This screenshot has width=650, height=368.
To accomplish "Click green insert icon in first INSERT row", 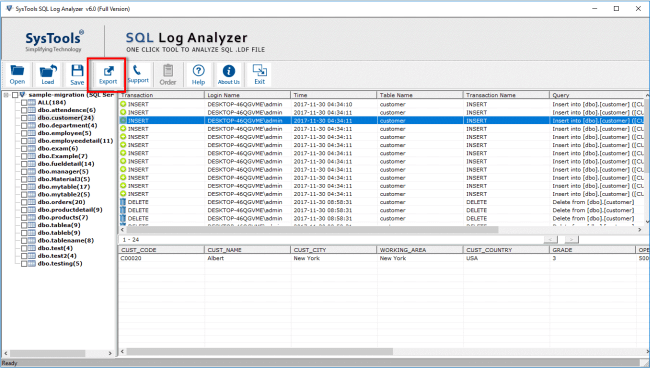I will click(x=123, y=104).
